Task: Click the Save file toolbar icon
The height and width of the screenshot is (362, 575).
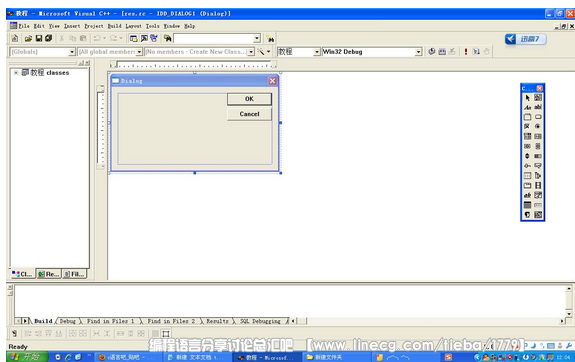Action: tap(39, 38)
